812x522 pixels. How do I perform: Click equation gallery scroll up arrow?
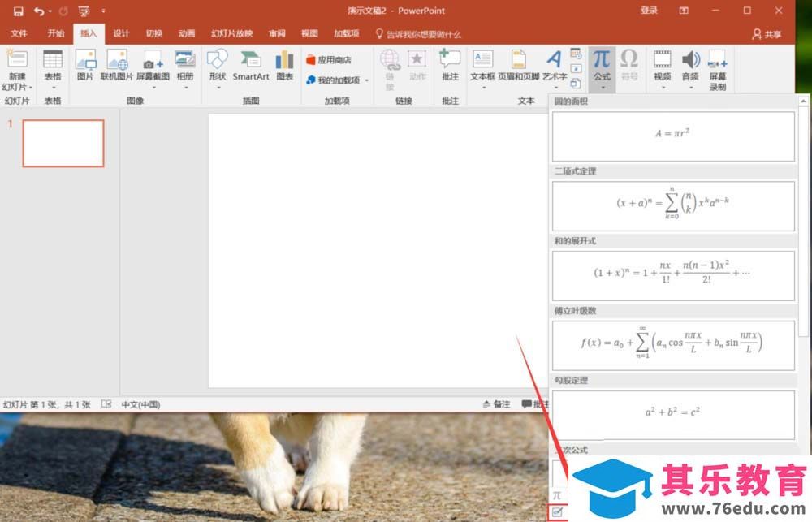(x=803, y=101)
